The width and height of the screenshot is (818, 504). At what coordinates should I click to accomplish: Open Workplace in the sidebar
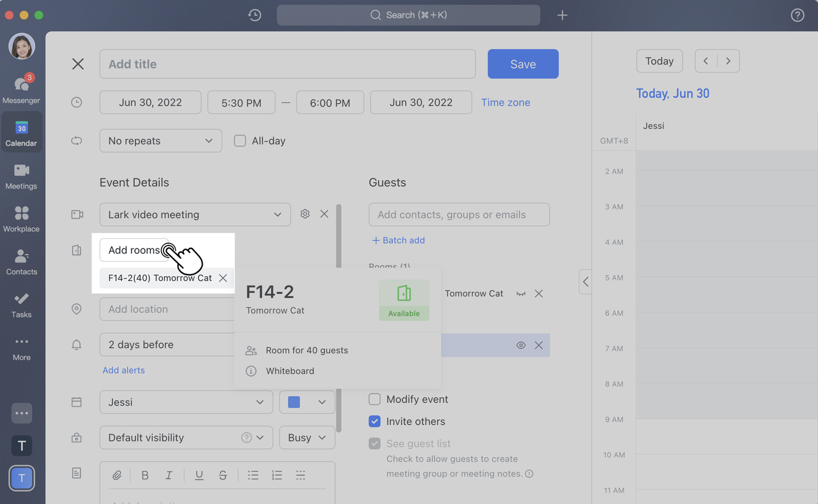pyautogui.click(x=21, y=218)
